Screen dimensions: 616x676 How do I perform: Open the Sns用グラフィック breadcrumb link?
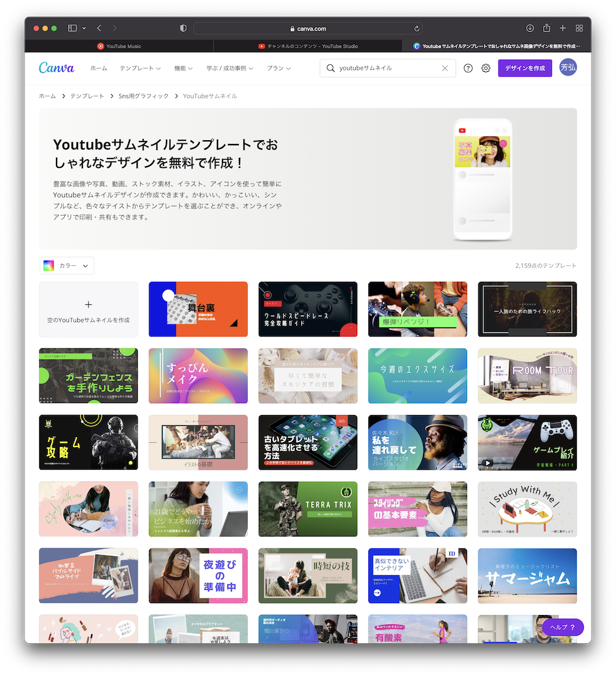[x=143, y=96]
